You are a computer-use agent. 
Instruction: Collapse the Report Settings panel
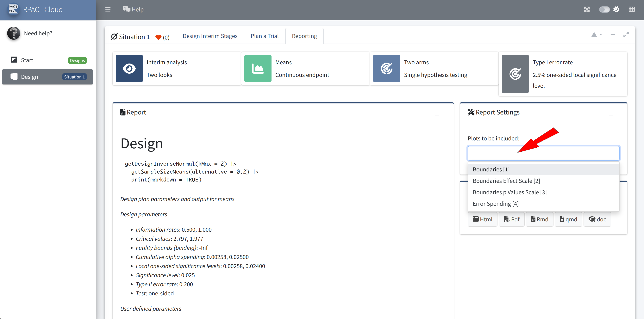[x=610, y=115]
